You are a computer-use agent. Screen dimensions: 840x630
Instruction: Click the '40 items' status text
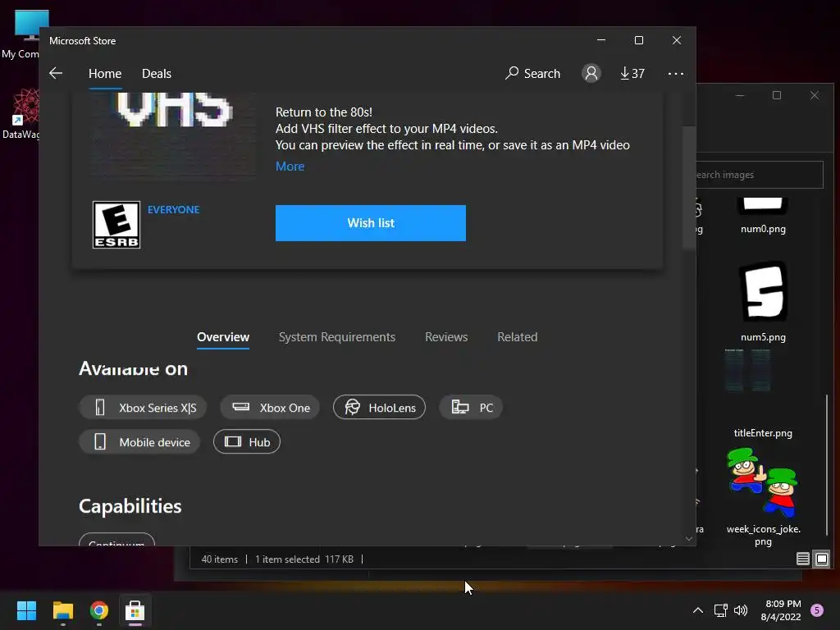(220, 559)
